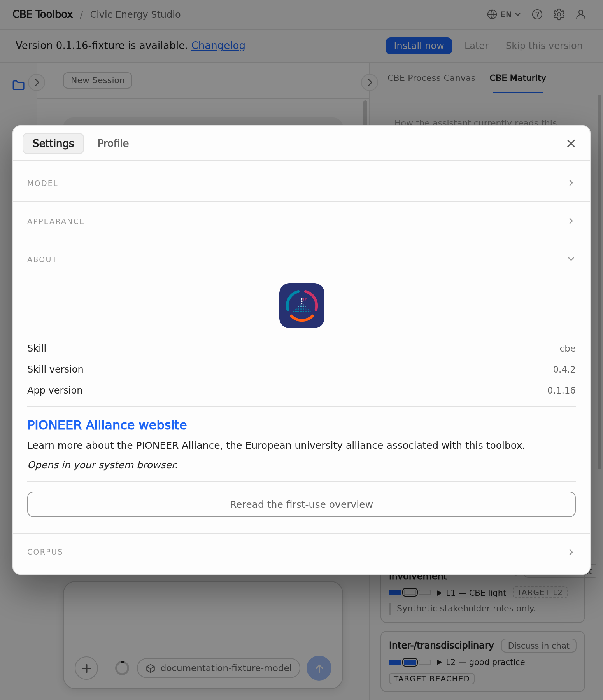This screenshot has width=603, height=700.
Task: Click the send arrow button
Action: 319,668
